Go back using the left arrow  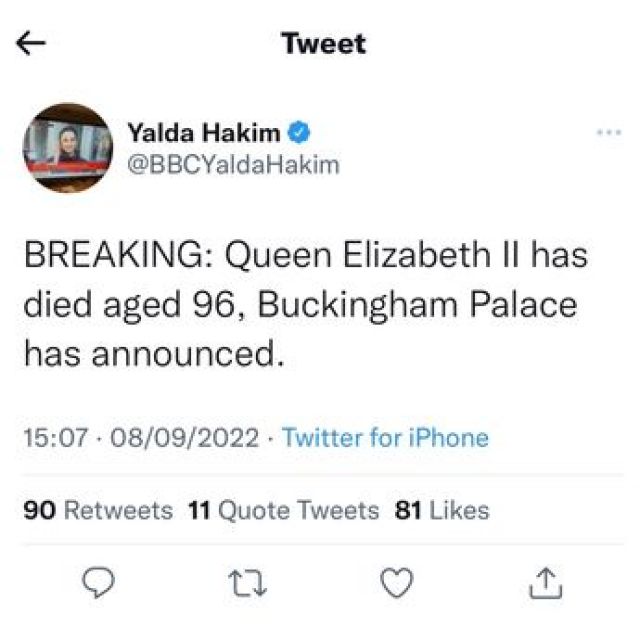coord(32,43)
